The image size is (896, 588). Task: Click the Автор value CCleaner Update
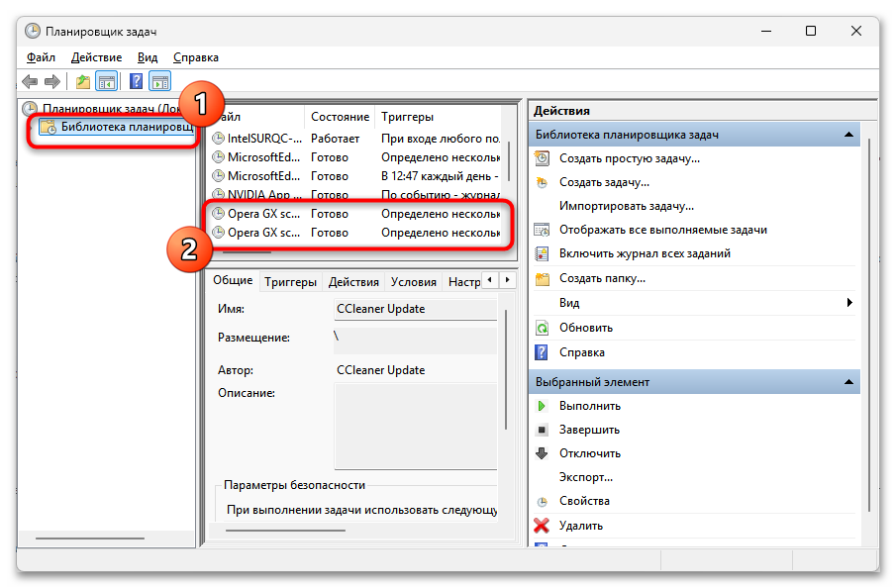[x=380, y=370]
